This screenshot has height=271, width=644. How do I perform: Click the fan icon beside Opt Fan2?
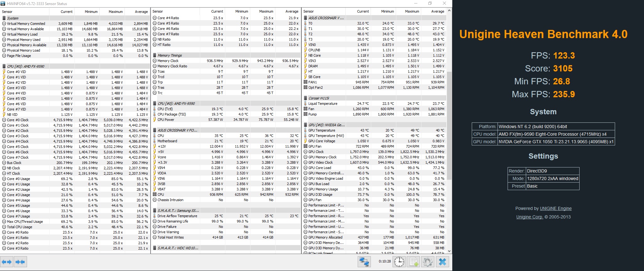tap(305, 88)
